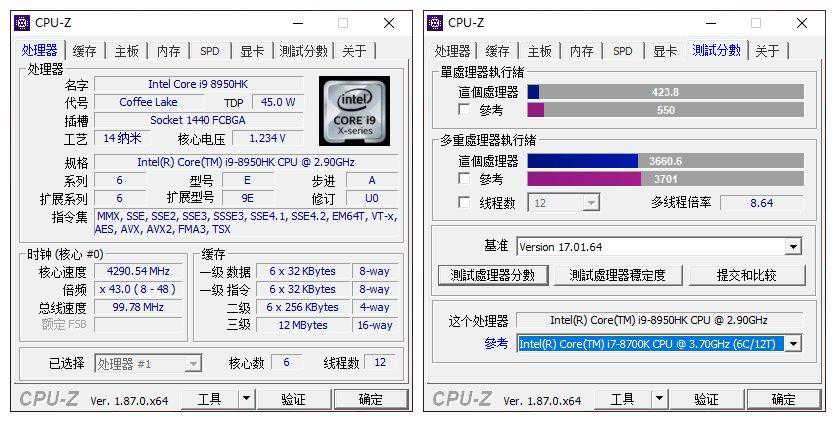Close the left CPU-Z window

(x=389, y=23)
